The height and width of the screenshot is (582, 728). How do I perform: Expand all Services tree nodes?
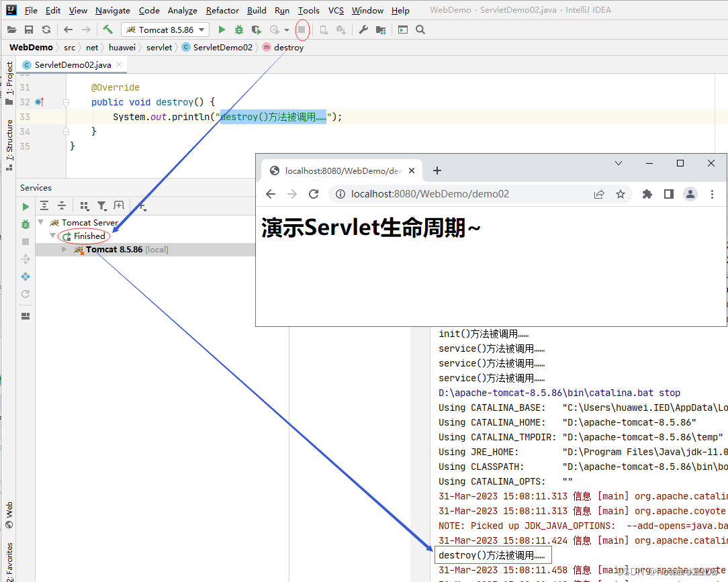(x=44, y=205)
